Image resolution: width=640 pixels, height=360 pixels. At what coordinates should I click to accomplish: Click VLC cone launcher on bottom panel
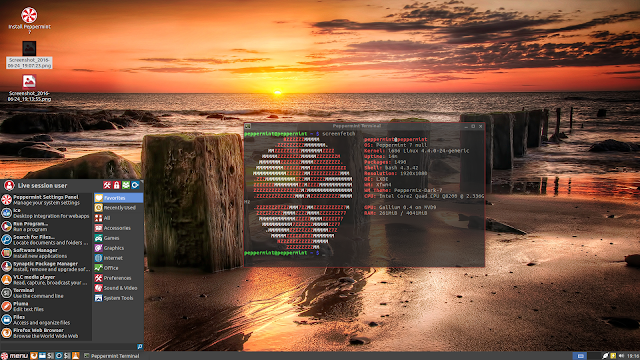[76, 356]
